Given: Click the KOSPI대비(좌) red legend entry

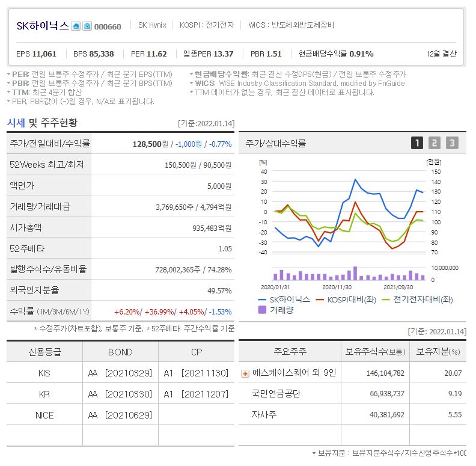Looking at the screenshot, I should point(346,300).
